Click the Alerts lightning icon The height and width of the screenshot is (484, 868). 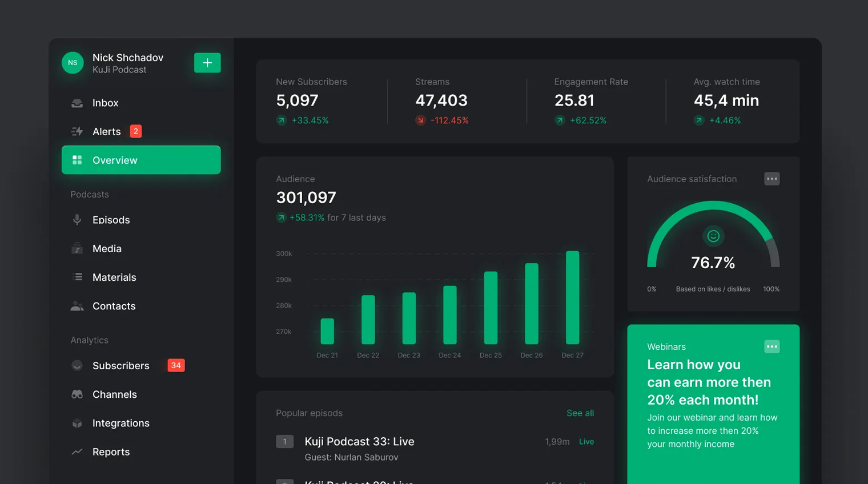point(77,132)
